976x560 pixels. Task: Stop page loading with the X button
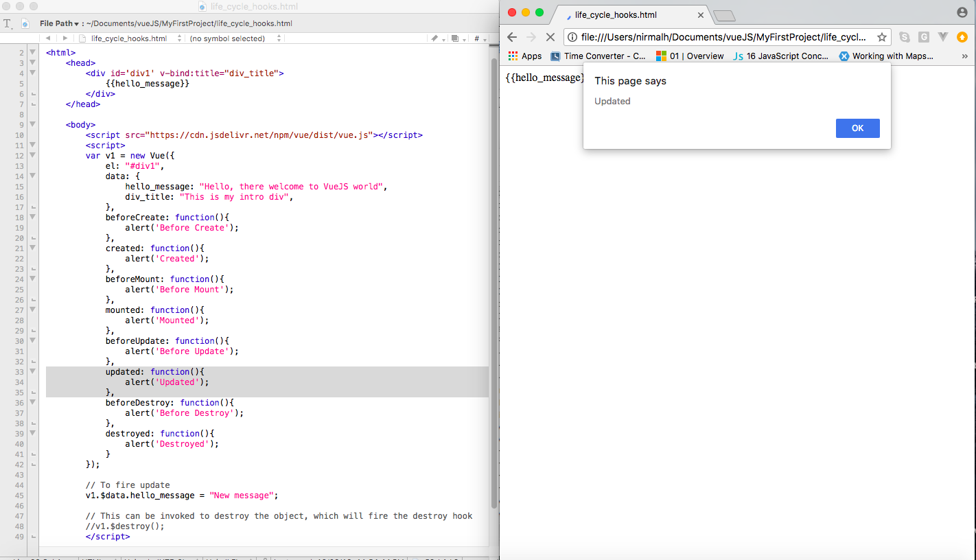coord(550,37)
